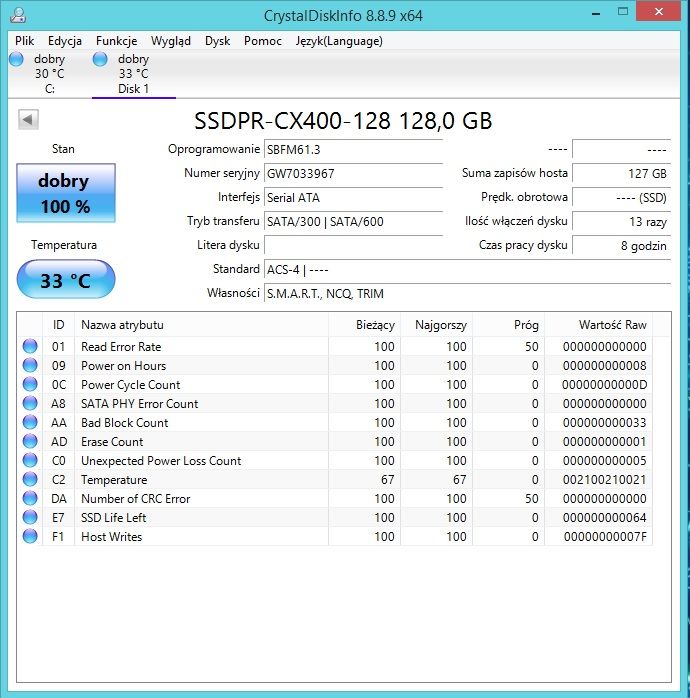Open the Plik menu
This screenshot has height=698, width=690.
pos(24,41)
